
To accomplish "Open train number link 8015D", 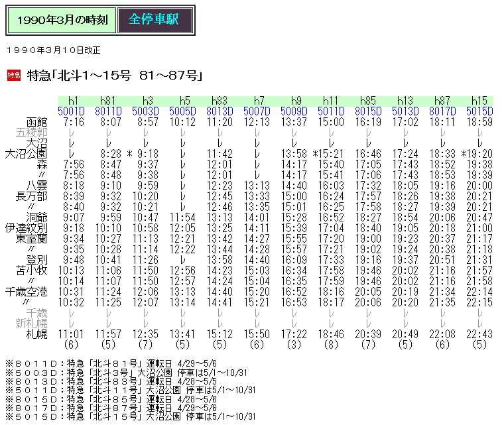I will (368, 111).
